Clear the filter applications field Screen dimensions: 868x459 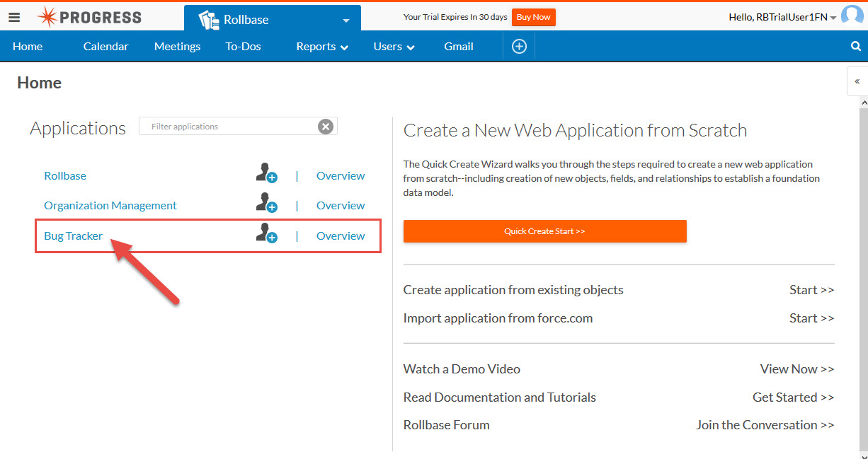(325, 127)
